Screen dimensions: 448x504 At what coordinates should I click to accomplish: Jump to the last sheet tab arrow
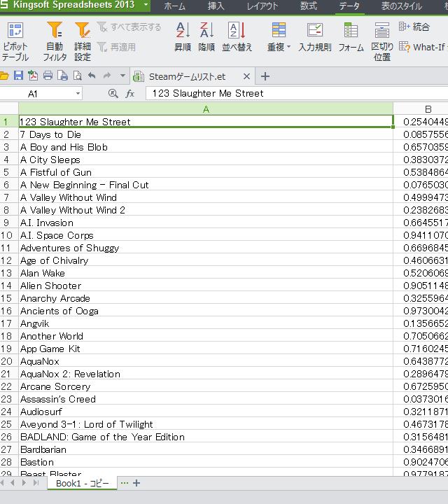click(36, 483)
